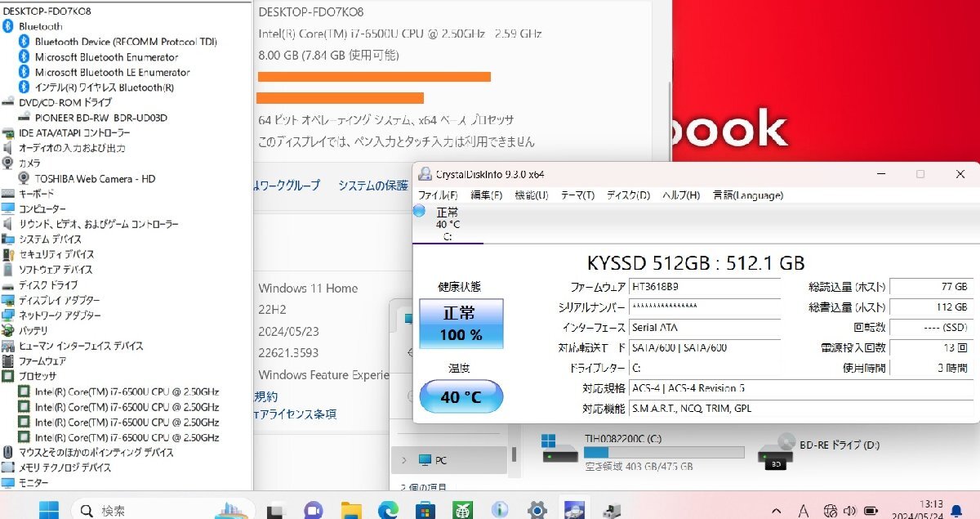The height and width of the screenshot is (519, 980).
Task: Click the CrystalDiskInfo title bar app icon
Action: pos(425,174)
